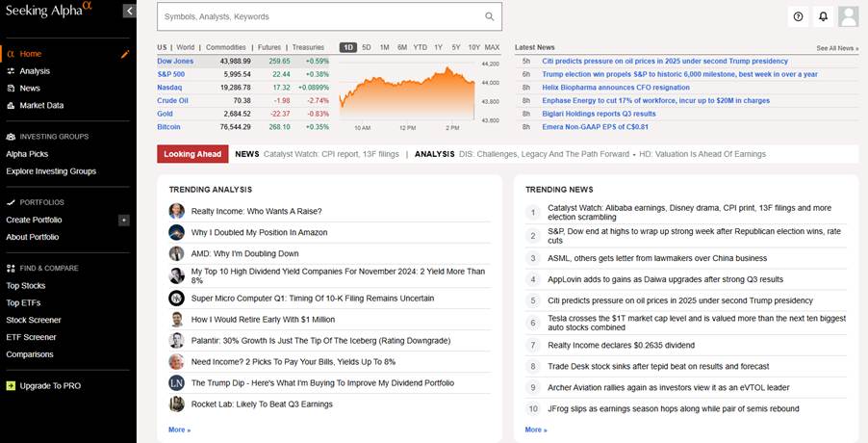Click the News sidebar icon
The width and height of the screenshot is (868, 443).
11,88
